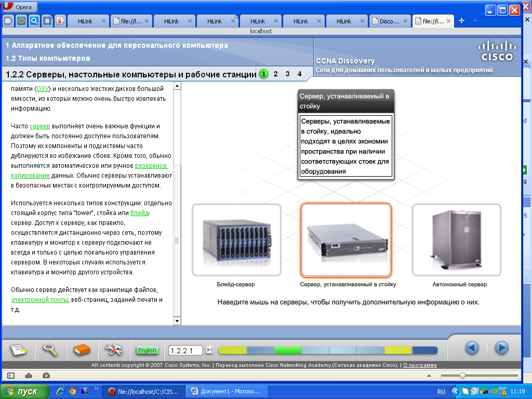Open the course search magnifier icon

pyautogui.click(x=50, y=350)
